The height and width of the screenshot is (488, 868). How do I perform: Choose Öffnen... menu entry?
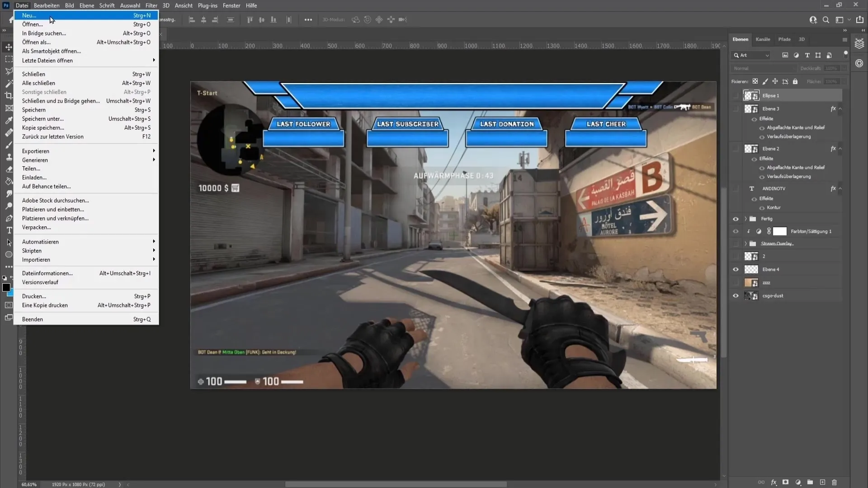click(86, 24)
